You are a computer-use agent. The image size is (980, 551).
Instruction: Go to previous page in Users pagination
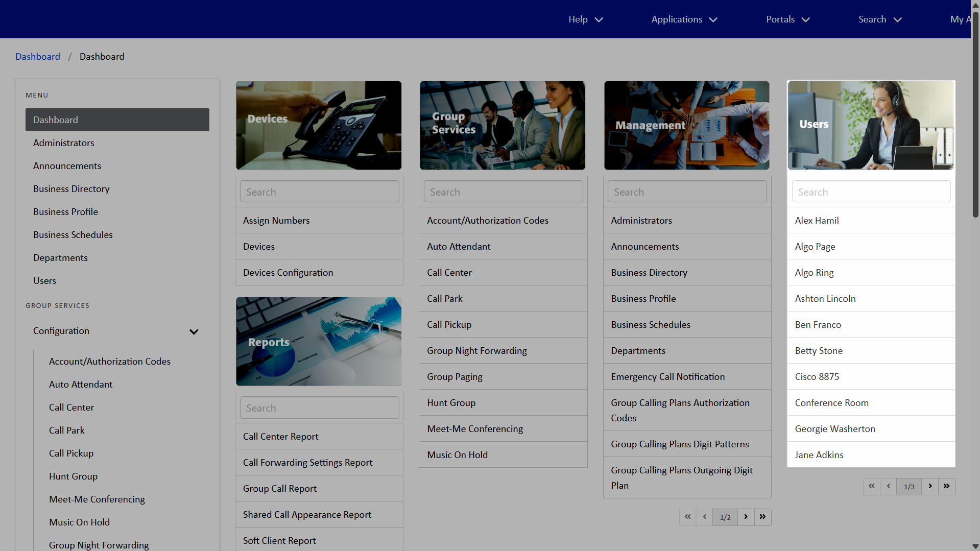tap(889, 486)
